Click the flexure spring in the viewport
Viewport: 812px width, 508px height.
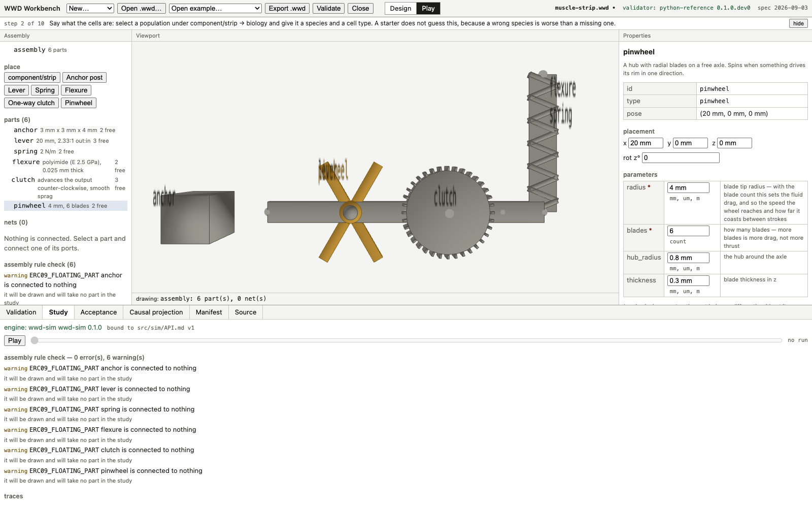tap(543, 141)
